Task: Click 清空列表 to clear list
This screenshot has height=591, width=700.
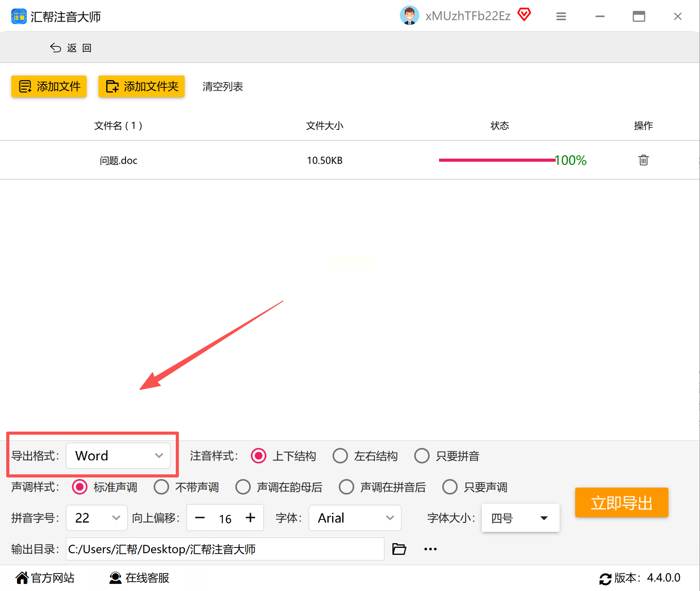Action: (x=223, y=86)
